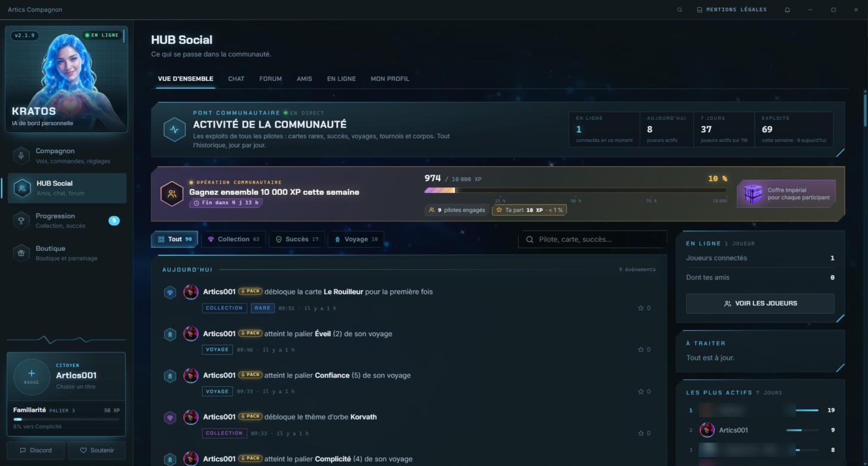Click the microphone icon beside Compagnon

tap(21, 156)
